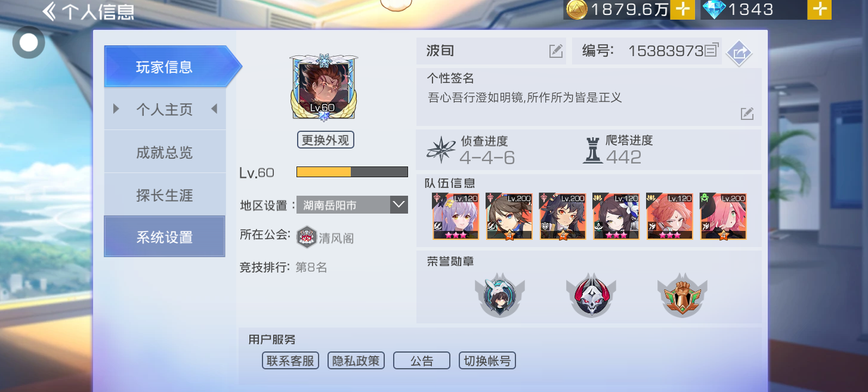Click the Lv.60 experience progress bar

point(352,172)
